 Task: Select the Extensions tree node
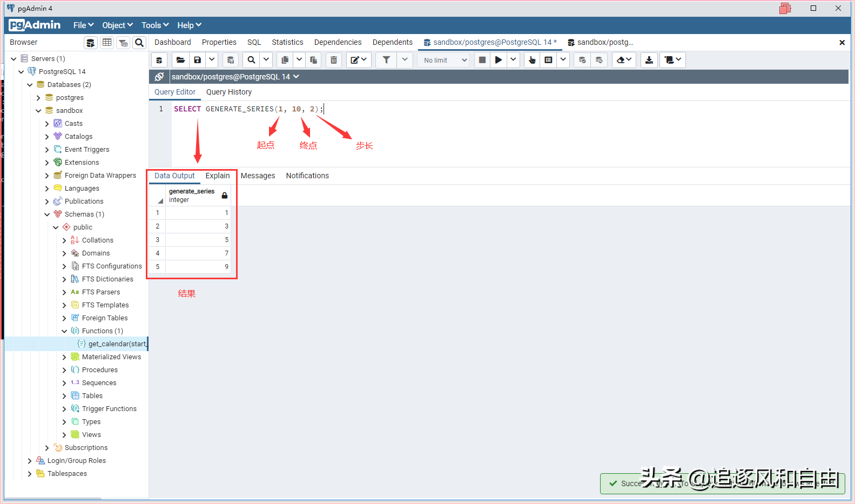(82, 163)
